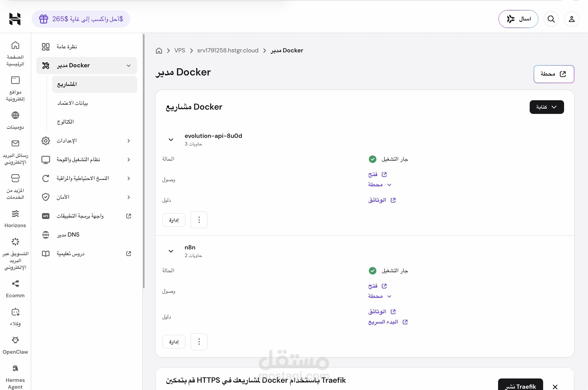Viewport: 588px width, 390px height.
Task: Click the n8n project name
Action: click(x=190, y=247)
